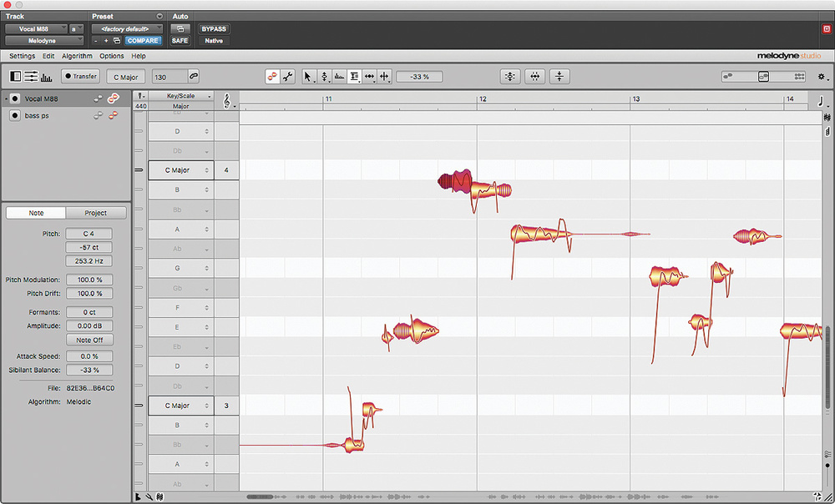The height and width of the screenshot is (504, 835).
Task: Select the Pitch tool
Action: coord(323,76)
